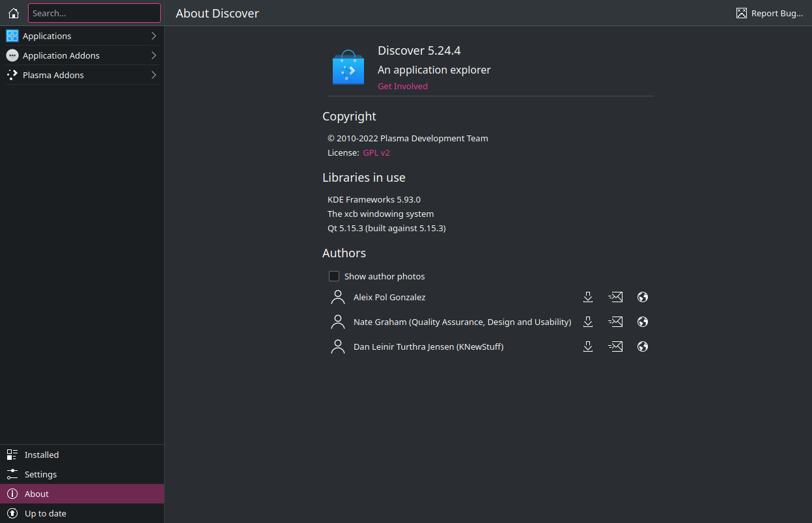This screenshot has height=523, width=812.
Task: Click the Discover shopping bag logo
Action: tap(348, 67)
